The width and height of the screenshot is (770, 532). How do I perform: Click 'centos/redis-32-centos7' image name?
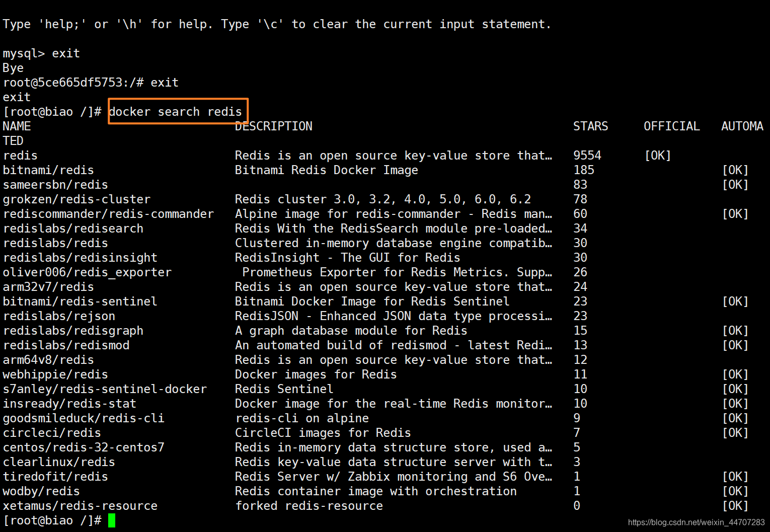84,447
